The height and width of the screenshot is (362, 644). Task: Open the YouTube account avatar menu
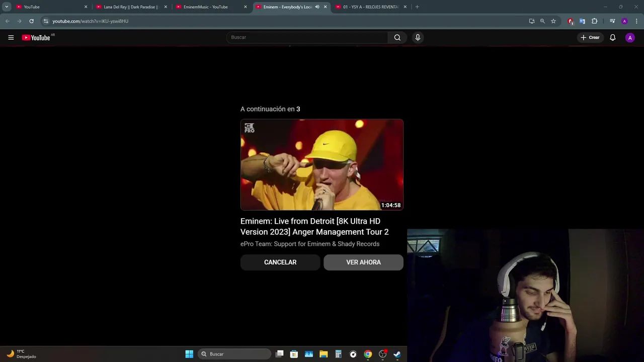[630, 37]
